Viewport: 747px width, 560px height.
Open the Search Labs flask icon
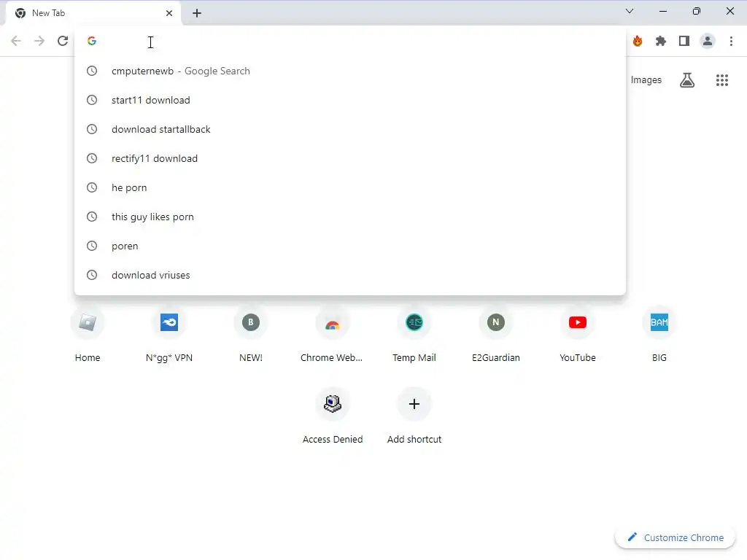(x=687, y=80)
